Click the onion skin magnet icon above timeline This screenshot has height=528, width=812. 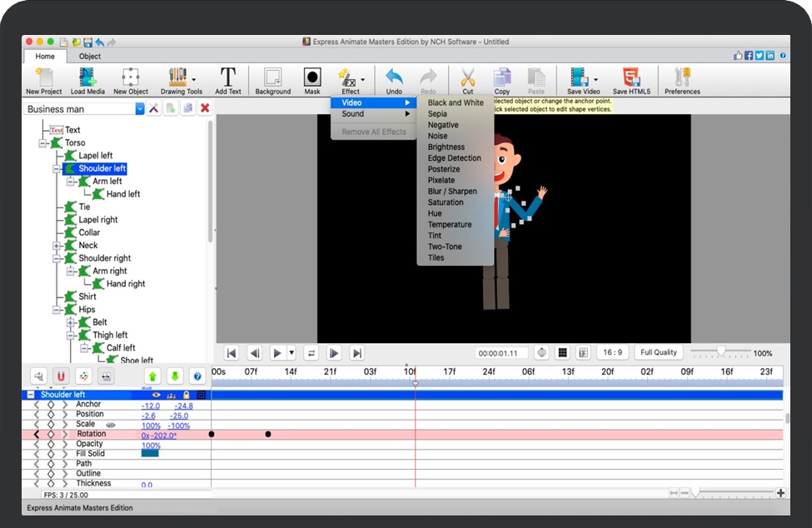62,376
